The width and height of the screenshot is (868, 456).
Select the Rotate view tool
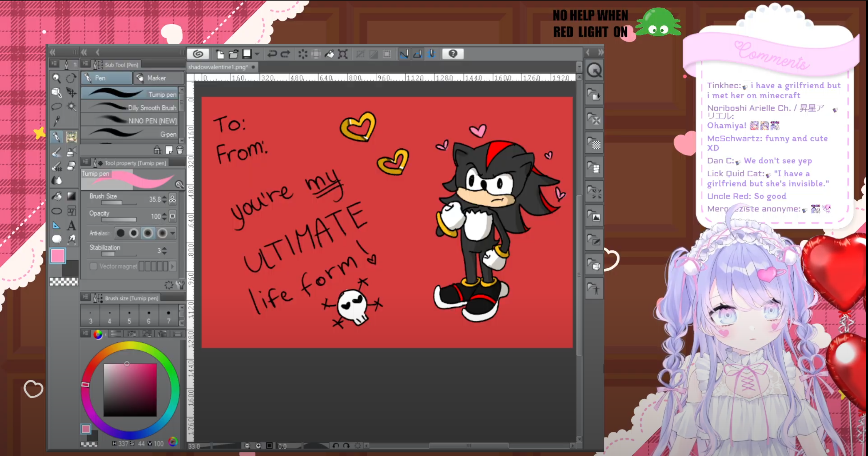pyautogui.click(x=71, y=78)
